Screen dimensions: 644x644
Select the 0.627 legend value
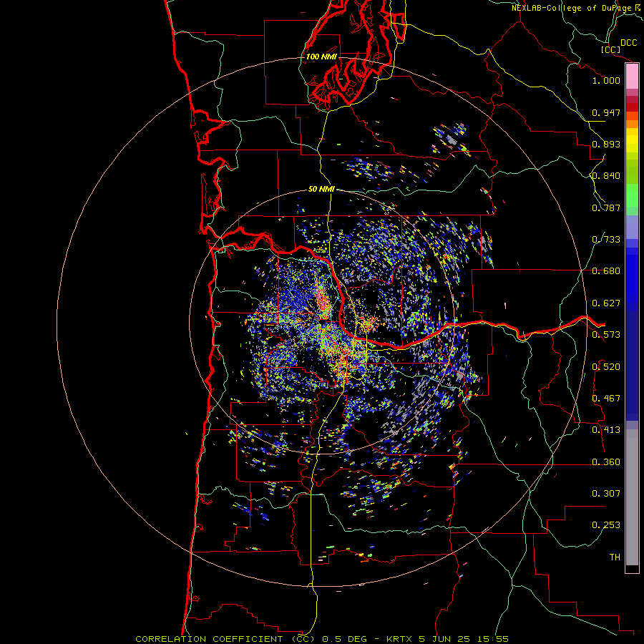606,303
